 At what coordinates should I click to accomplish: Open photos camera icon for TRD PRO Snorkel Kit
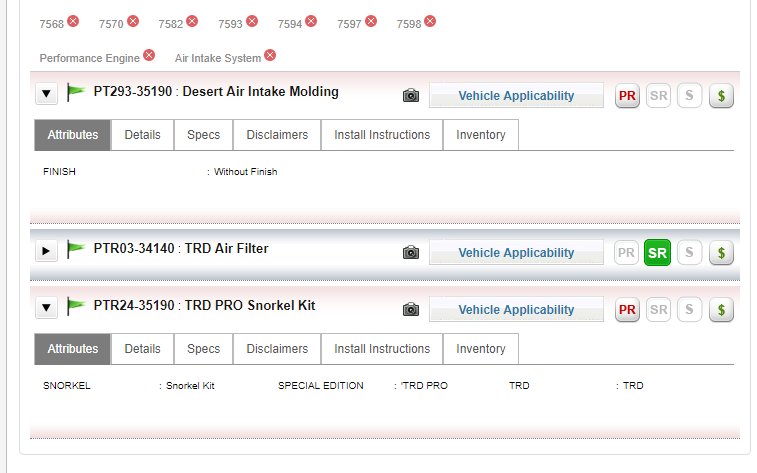point(411,309)
